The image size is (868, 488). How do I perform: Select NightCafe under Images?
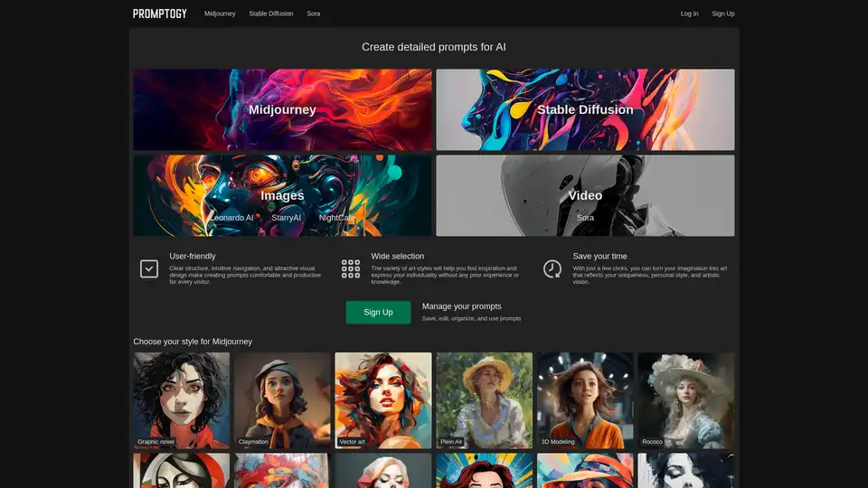[x=337, y=218]
